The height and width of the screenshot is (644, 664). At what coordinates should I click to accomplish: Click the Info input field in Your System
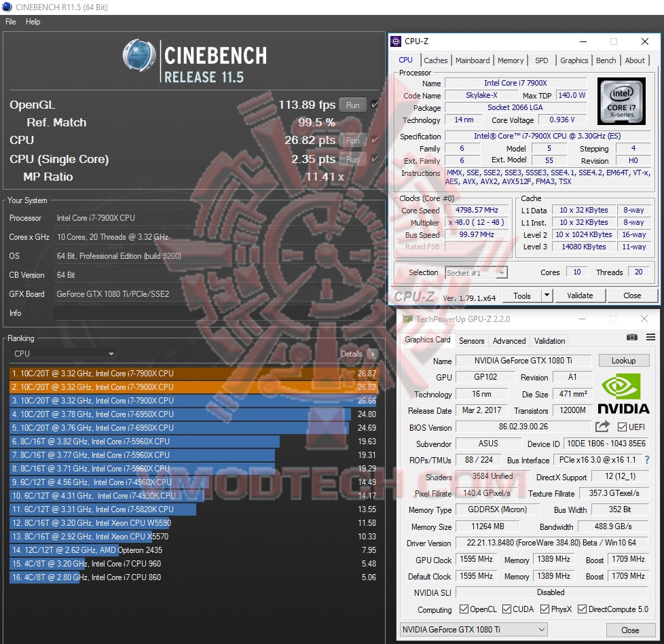click(x=215, y=313)
